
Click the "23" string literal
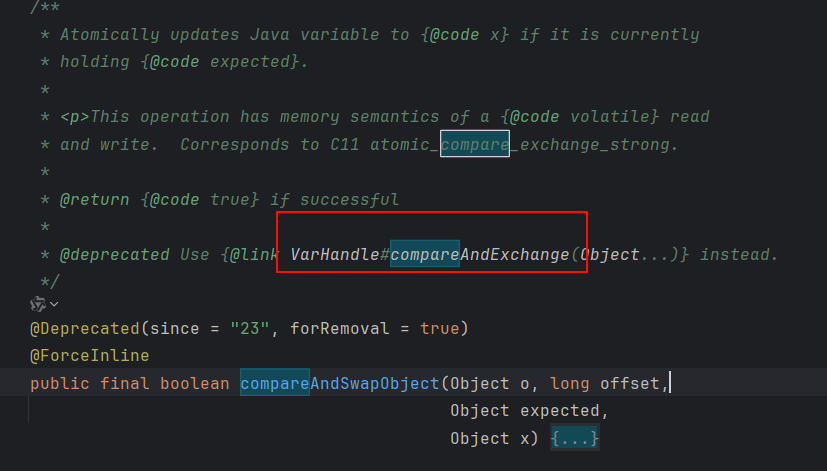pos(250,329)
